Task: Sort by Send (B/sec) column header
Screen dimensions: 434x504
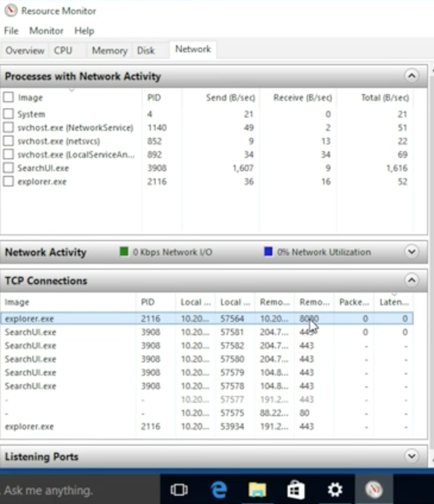Action: [220, 97]
